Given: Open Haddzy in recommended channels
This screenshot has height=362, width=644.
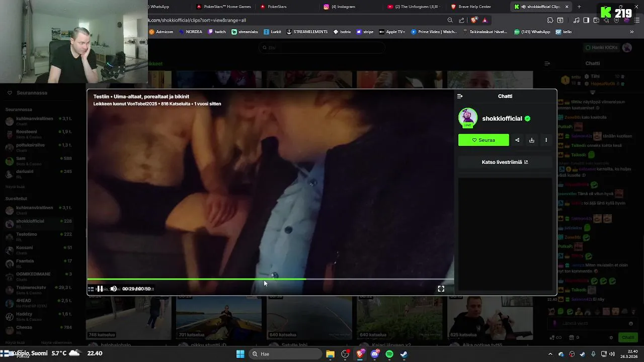Looking at the screenshot, I should coord(39,316).
